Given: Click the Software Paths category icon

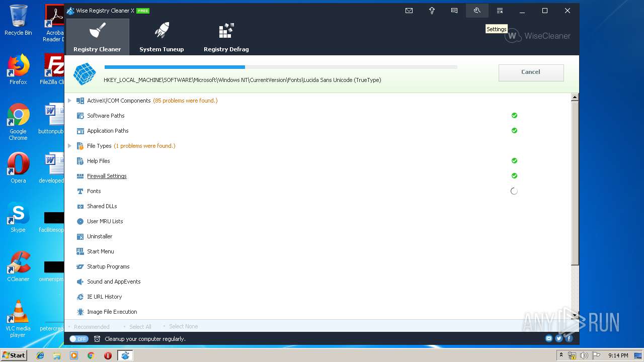Looking at the screenshot, I should click(80, 116).
